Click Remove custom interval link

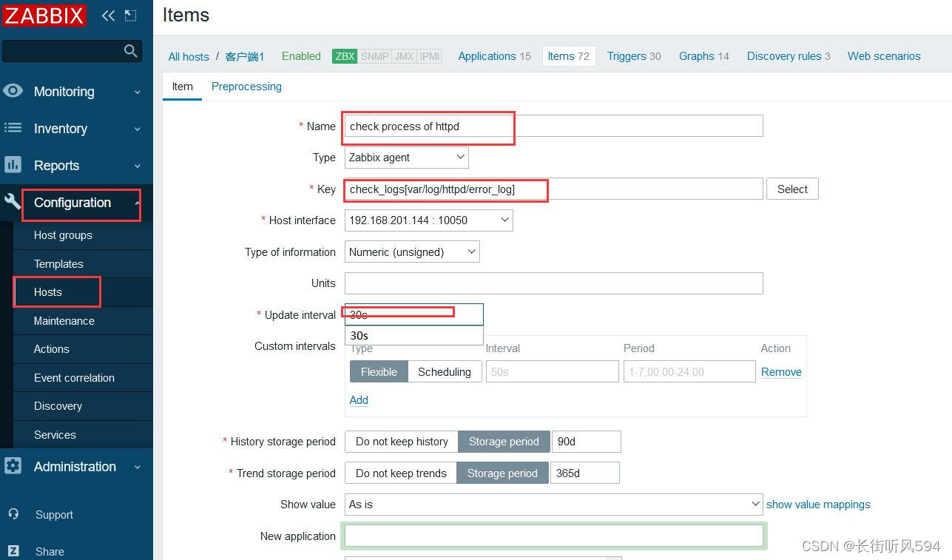(x=781, y=371)
